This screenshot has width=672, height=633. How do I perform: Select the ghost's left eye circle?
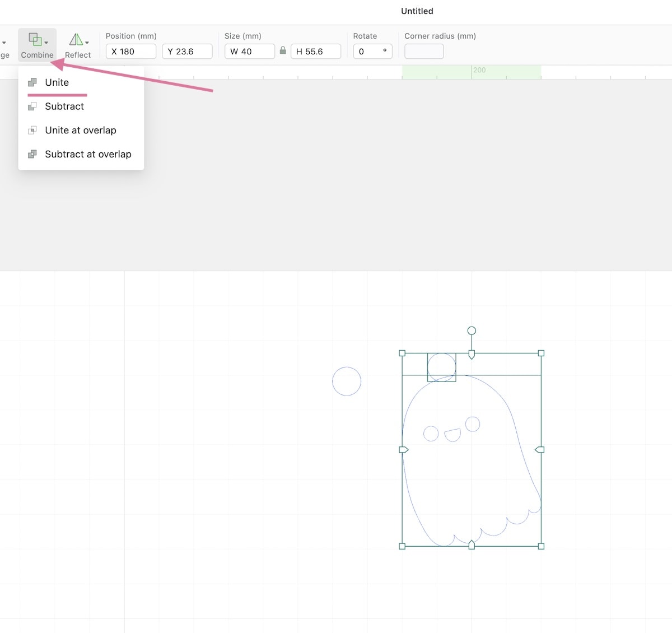tap(431, 434)
